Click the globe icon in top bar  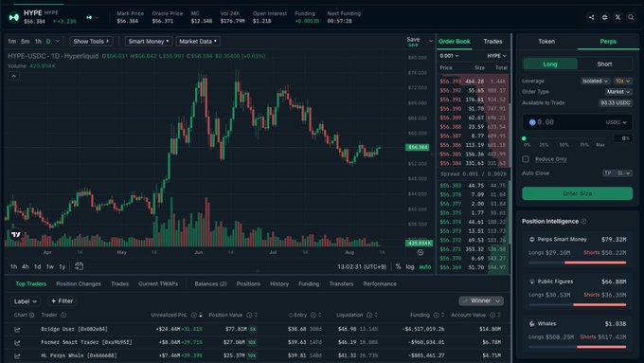point(604,17)
